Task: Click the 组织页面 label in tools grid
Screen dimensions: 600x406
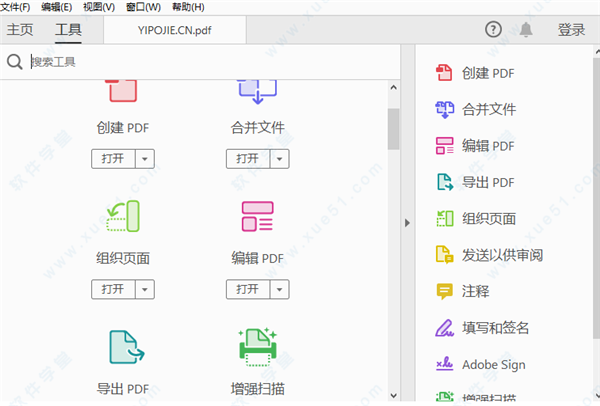Action: point(123,258)
